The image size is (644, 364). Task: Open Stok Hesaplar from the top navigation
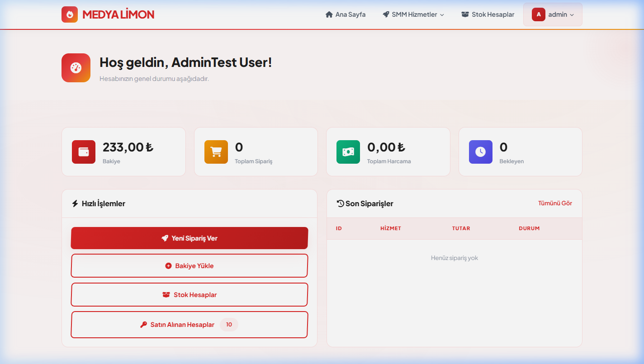click(488, 14)
